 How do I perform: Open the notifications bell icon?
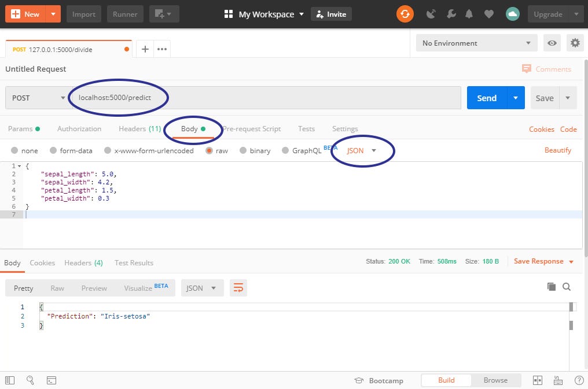pyautogui.click(x=470, y=14)
